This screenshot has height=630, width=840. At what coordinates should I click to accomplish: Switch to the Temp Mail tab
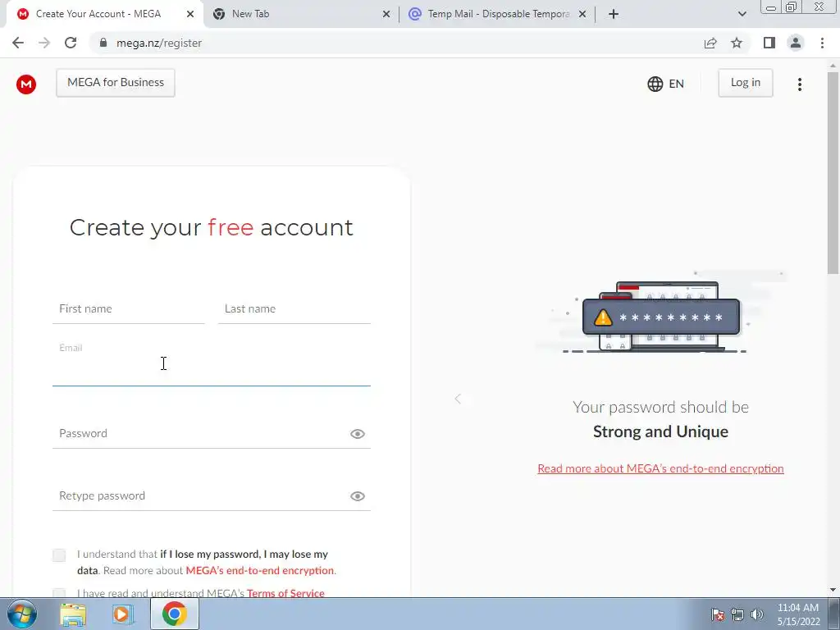pos(497,14)
